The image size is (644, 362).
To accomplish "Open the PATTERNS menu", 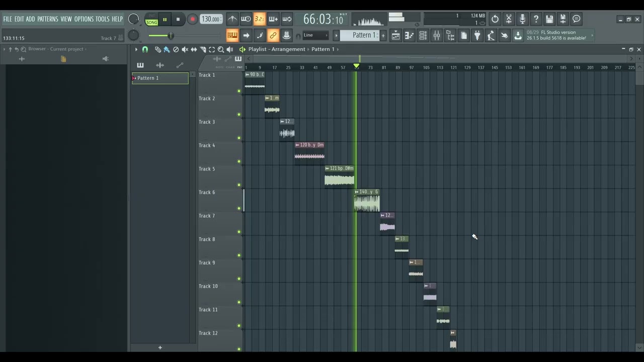I will point(47,19).
